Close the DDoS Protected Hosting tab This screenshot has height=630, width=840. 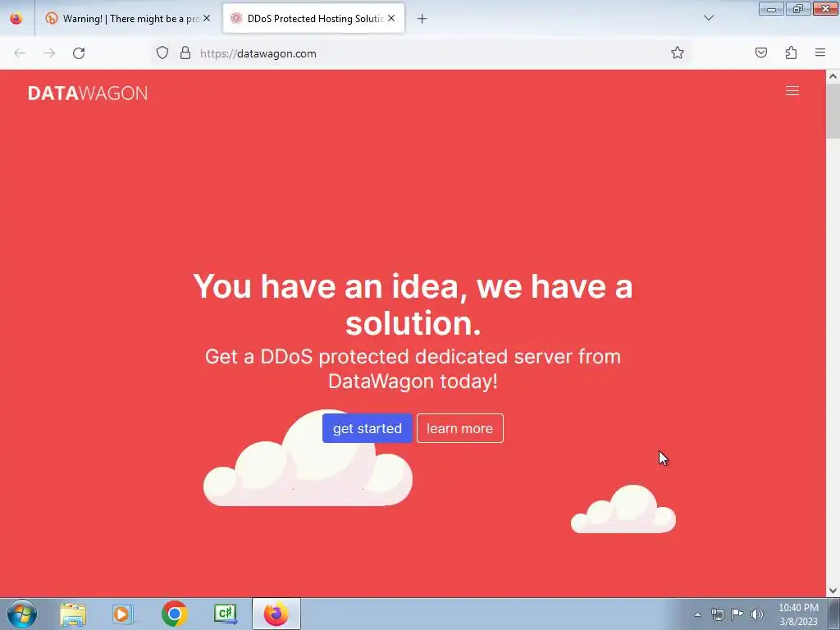coord(391,18)
